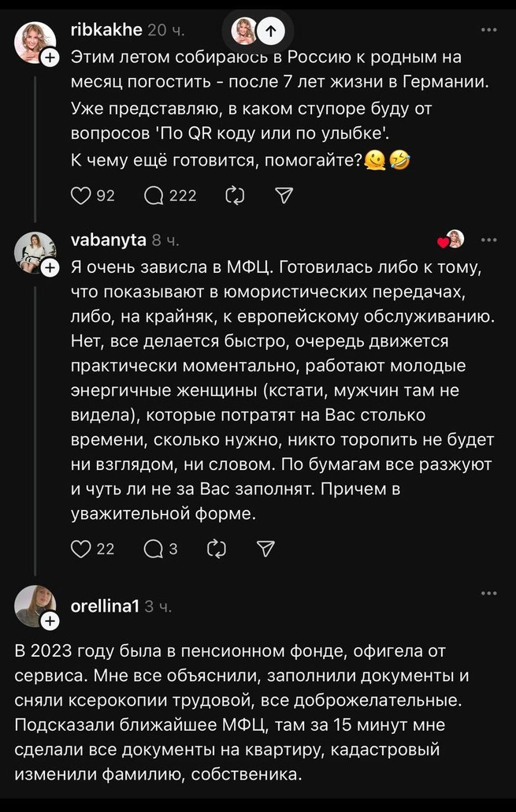Screen dimensions: 516x812
Task: Like ribbkakhe's post with 92 likes
Action: click(80, 196)
